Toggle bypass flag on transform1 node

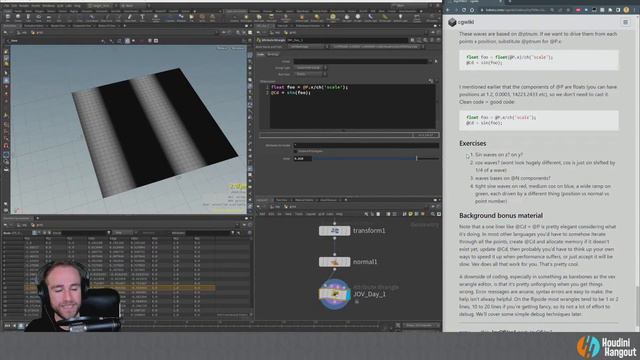[x=322, y=231]
